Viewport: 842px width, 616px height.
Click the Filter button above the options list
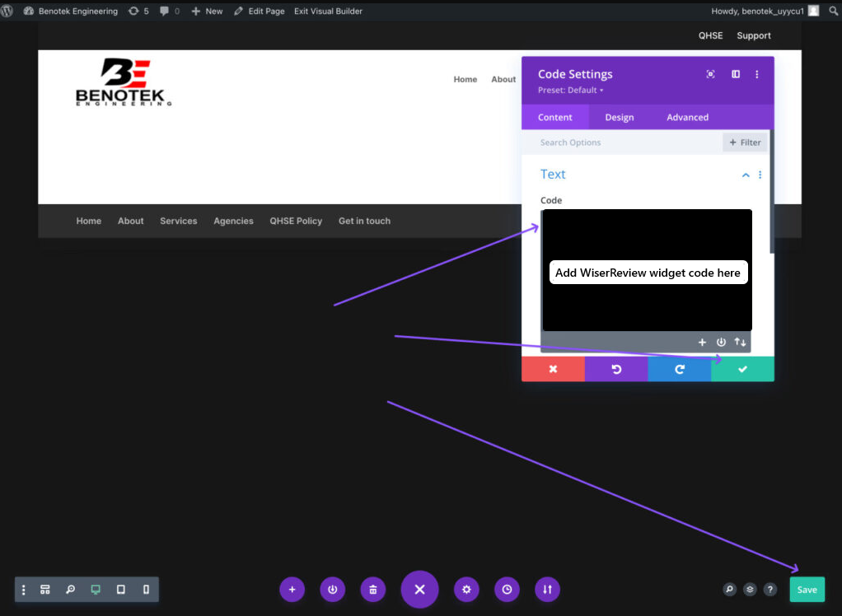click(x=744, y=142)
